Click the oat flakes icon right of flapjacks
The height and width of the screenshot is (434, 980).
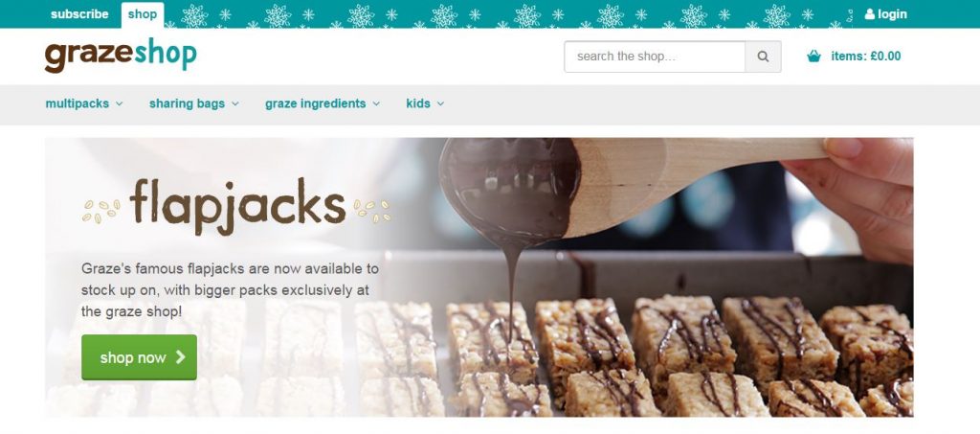372,211
